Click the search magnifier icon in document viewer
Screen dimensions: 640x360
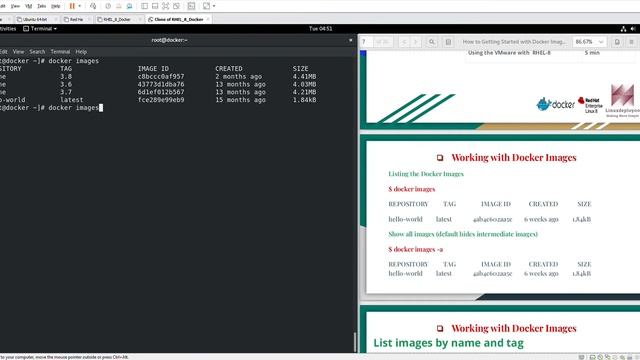(432, 42)
